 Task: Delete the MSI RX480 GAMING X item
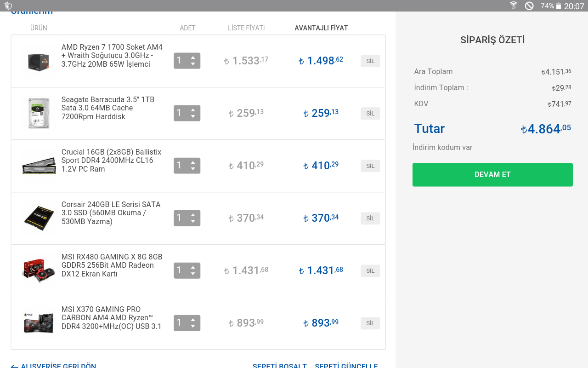point(370,270)
